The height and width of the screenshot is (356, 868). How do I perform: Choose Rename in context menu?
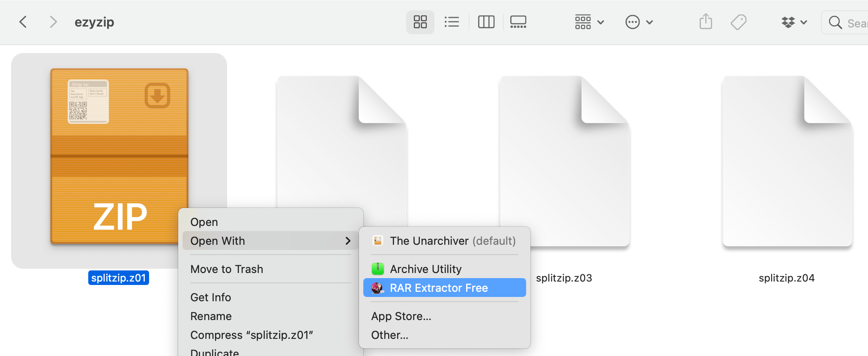(x=271, y=316)
